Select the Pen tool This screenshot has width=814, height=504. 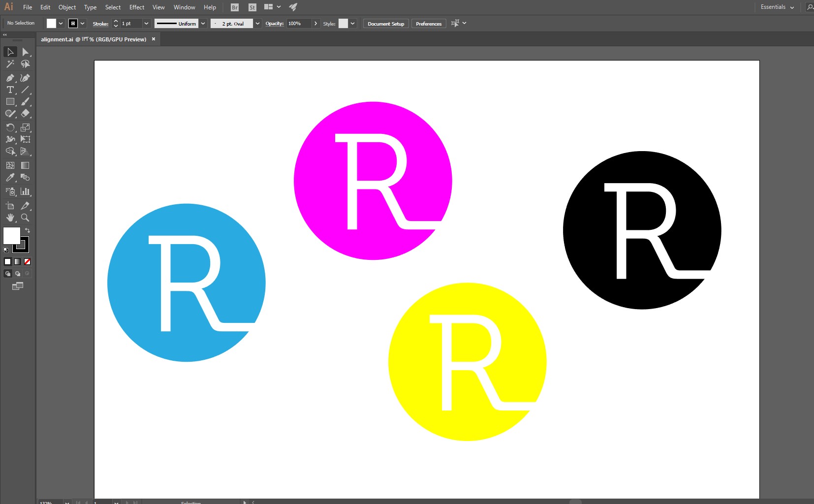(x=10, y=78)
